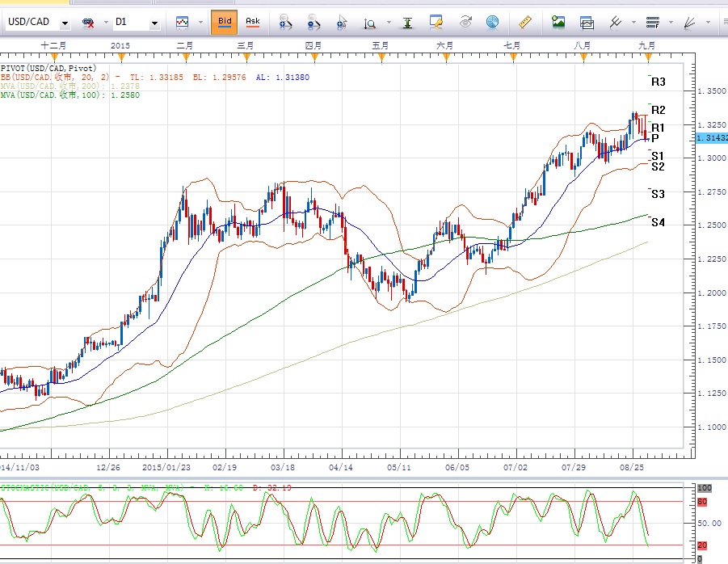The height and width of the screenshot is (564, 728).
Task: Click the 1.1000 price axis label
Action: pyautogui.click(x=712, y=427)
